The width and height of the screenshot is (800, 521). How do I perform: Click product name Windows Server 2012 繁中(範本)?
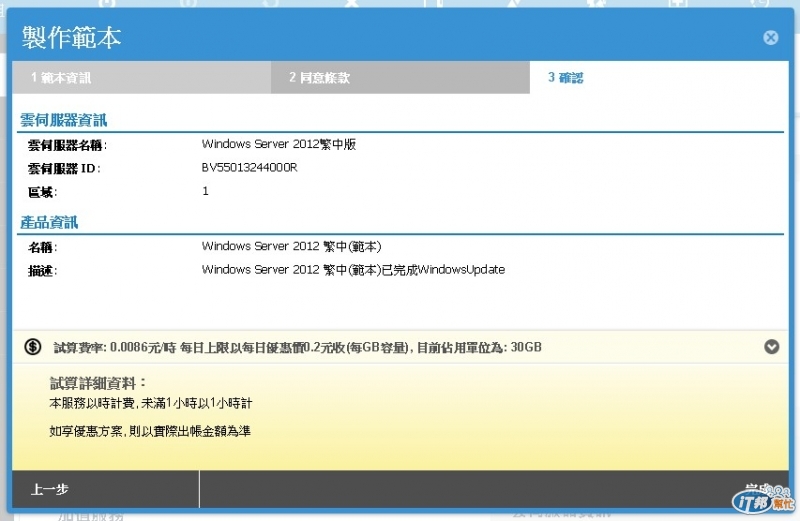pyautogui.click(x=291, y=246)
